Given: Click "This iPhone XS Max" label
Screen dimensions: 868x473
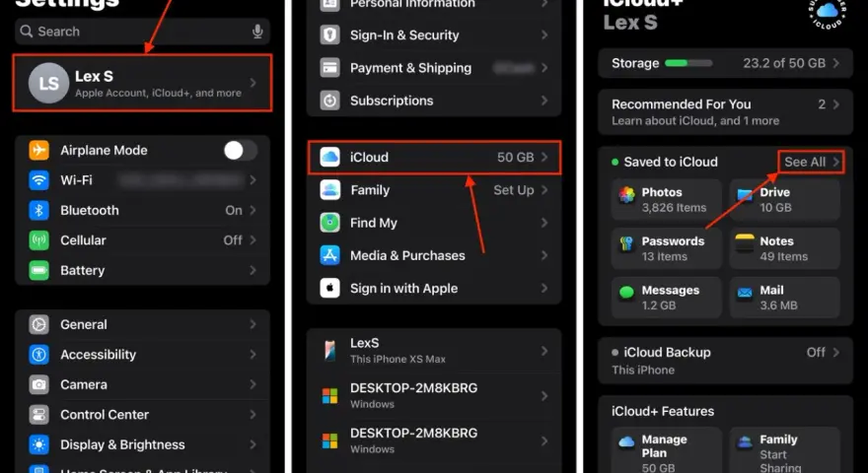Looking at the screenshot, I should click(398, 359).
